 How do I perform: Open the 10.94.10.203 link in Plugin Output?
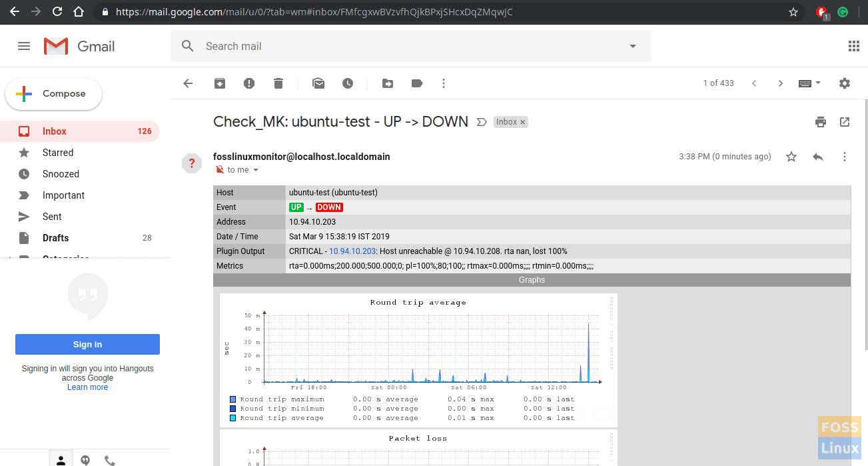pyautogui.click(x=352, y=251)
